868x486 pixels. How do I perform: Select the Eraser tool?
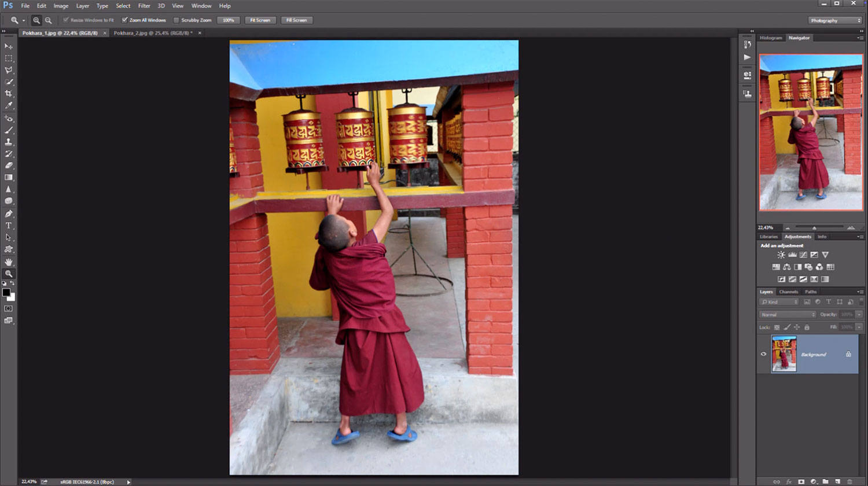tap(9, 165)
